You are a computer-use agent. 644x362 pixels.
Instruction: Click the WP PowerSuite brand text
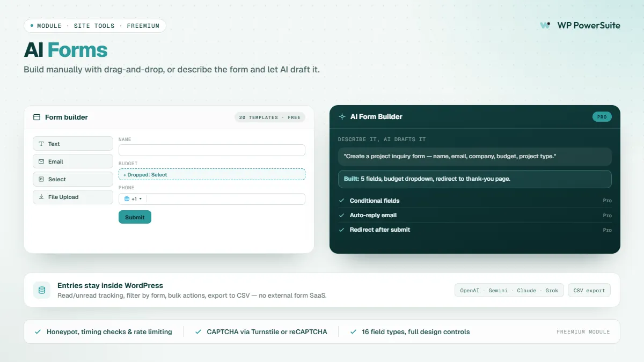[589, 25]
